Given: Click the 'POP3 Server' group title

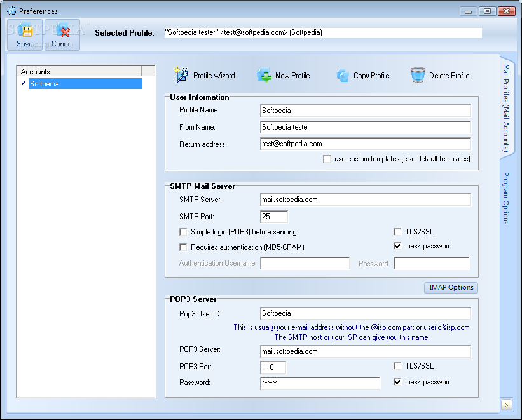Looking at the screenshot, I should coord(193,299).
